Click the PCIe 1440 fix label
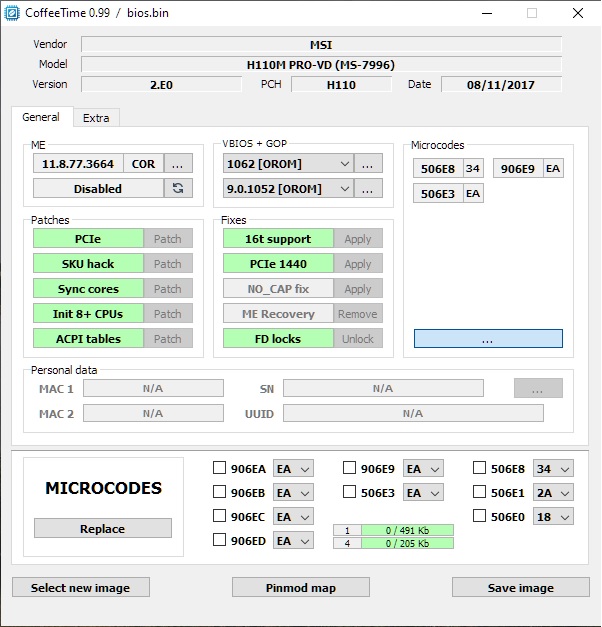This screenshot has width=602, height=627. click(x=278, y=263)
